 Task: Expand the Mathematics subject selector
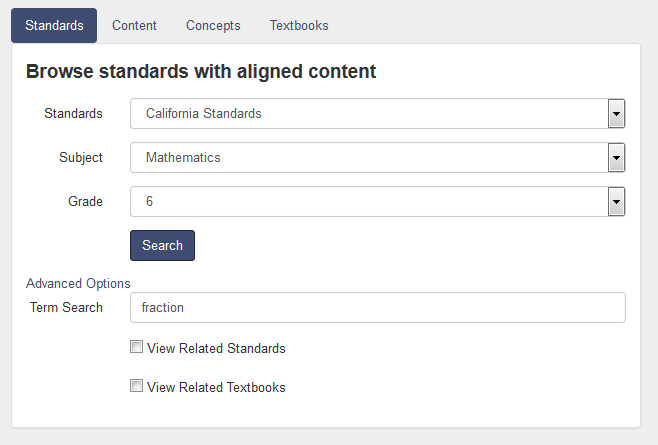pyautogui.click(x=378, y=158)
